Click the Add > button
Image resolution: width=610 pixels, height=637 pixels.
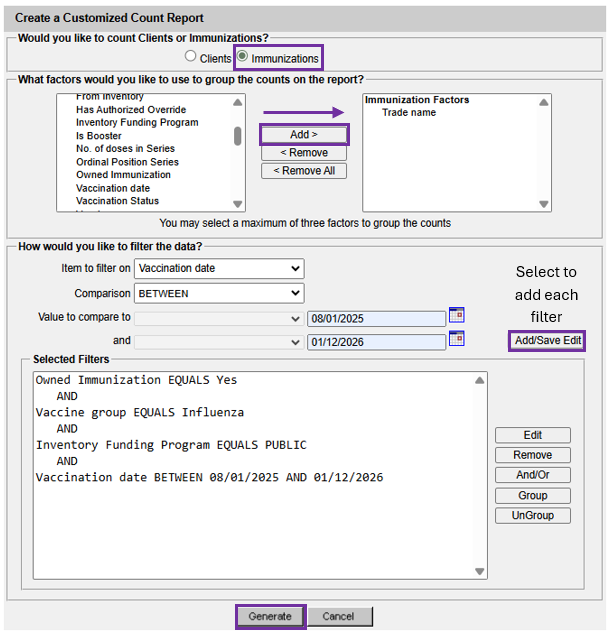[x=304, y=135]
